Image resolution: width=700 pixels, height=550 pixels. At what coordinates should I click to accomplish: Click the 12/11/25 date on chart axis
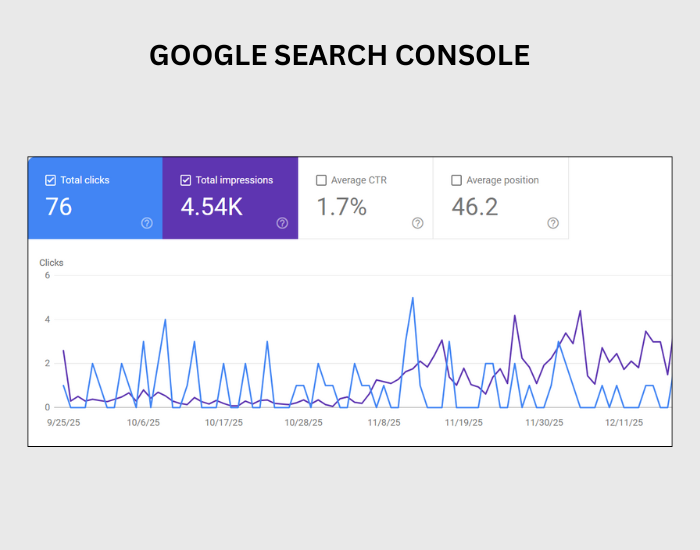tap(625, 423)
